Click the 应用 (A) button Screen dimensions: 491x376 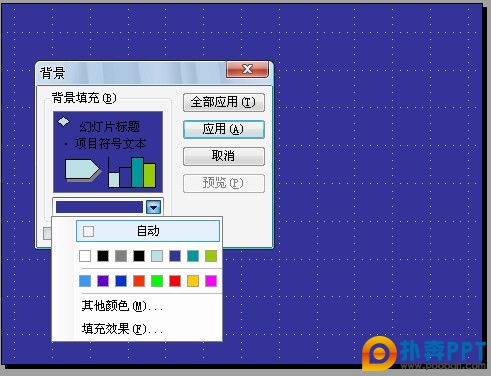pos(224,129)
